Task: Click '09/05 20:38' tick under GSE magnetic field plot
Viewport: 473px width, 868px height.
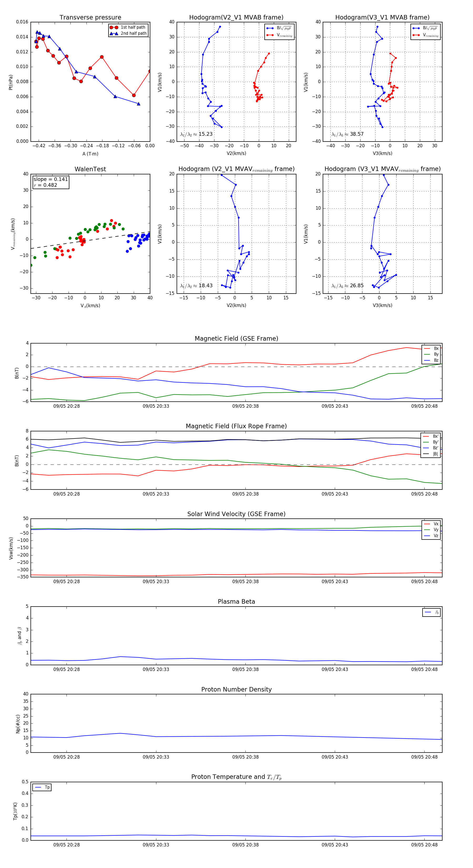Action: tap(245, 406)
